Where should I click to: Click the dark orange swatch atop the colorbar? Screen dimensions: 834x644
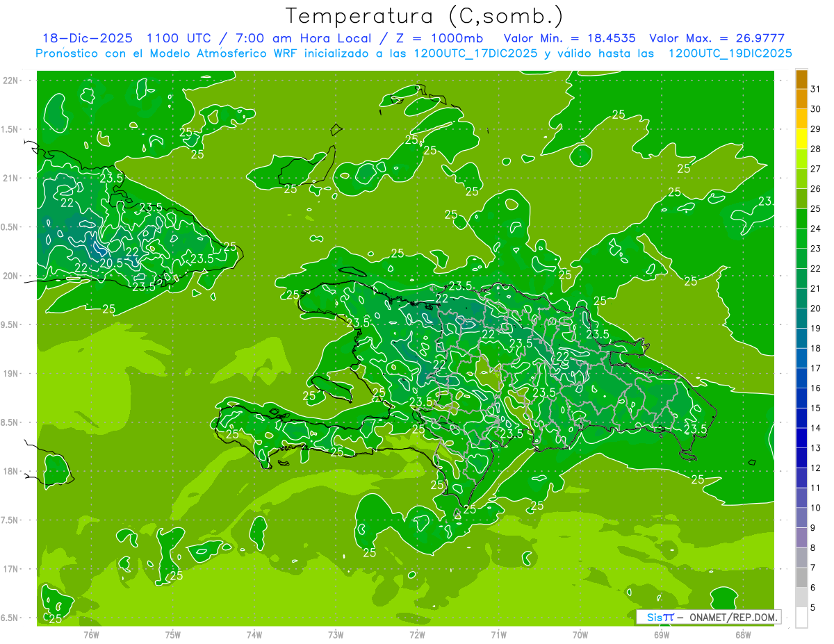801,80
